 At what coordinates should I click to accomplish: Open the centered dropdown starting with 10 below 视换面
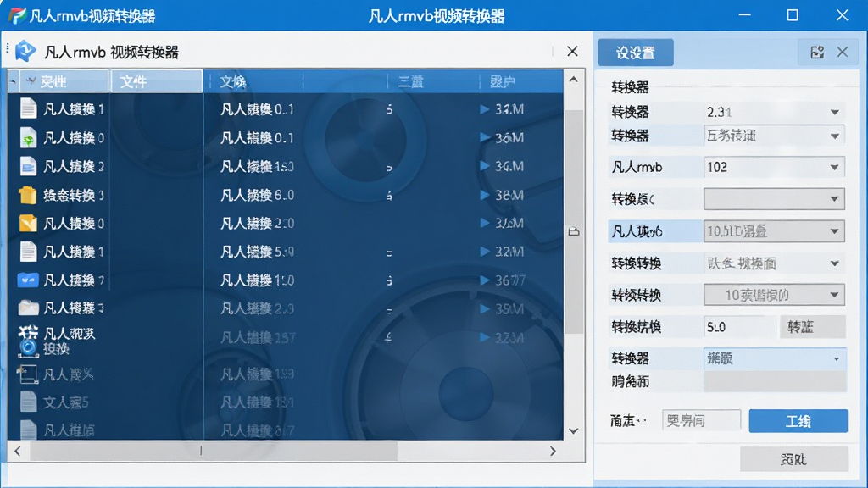click(x=774, y=295)
